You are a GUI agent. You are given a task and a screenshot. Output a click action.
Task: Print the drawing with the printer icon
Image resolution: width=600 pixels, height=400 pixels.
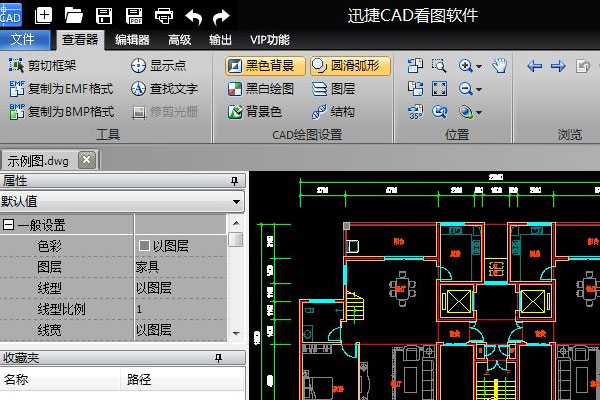[164, 16]
